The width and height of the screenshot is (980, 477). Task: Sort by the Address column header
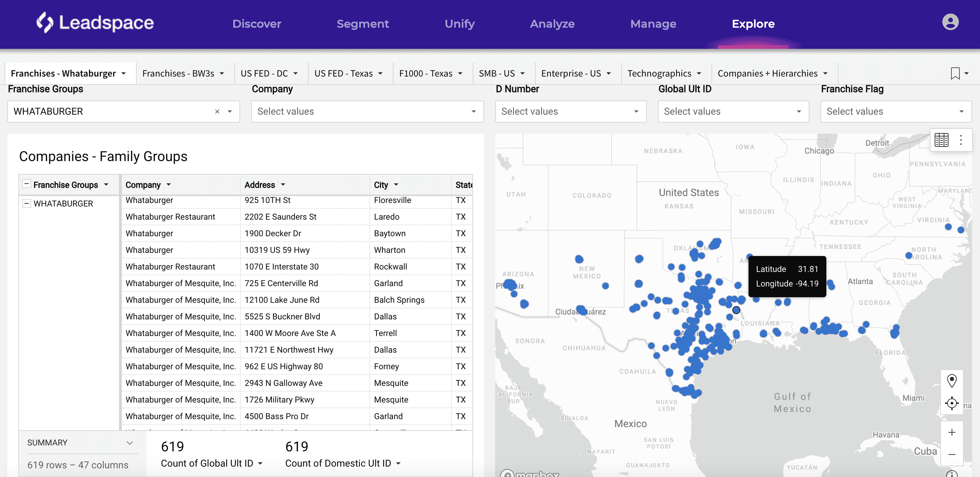[x=260, y=185]
